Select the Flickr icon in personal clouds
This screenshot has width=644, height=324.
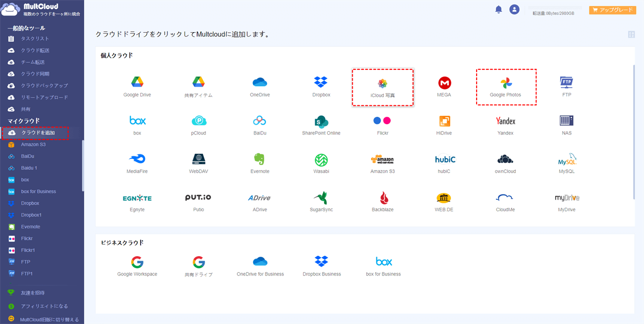(x=382, y=125)
